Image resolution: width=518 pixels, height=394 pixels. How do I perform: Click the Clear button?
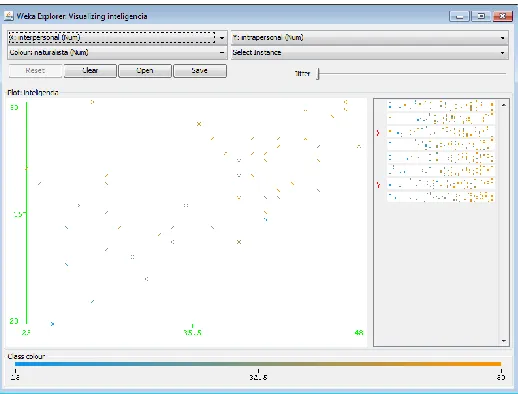90,71
